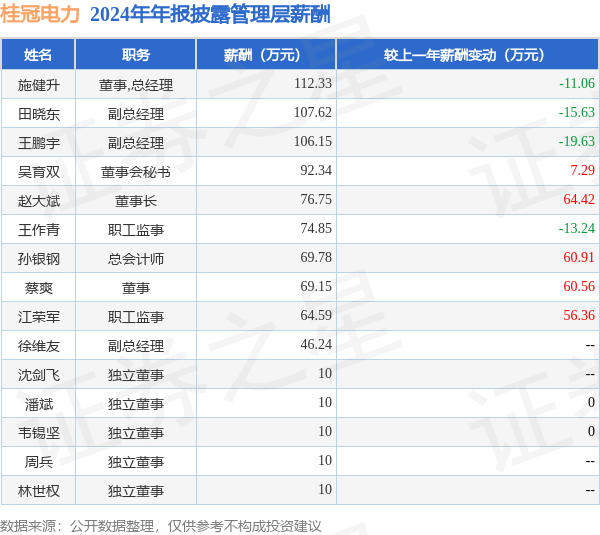Click the salary value 76.75
The height and width of the screenshot is (535, 600).
point(316,199)
